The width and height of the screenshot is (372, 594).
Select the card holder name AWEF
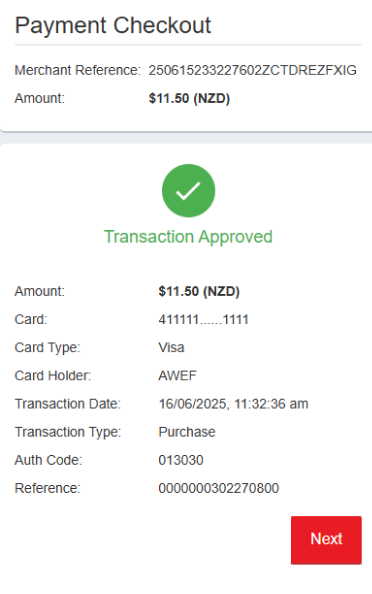177,376
